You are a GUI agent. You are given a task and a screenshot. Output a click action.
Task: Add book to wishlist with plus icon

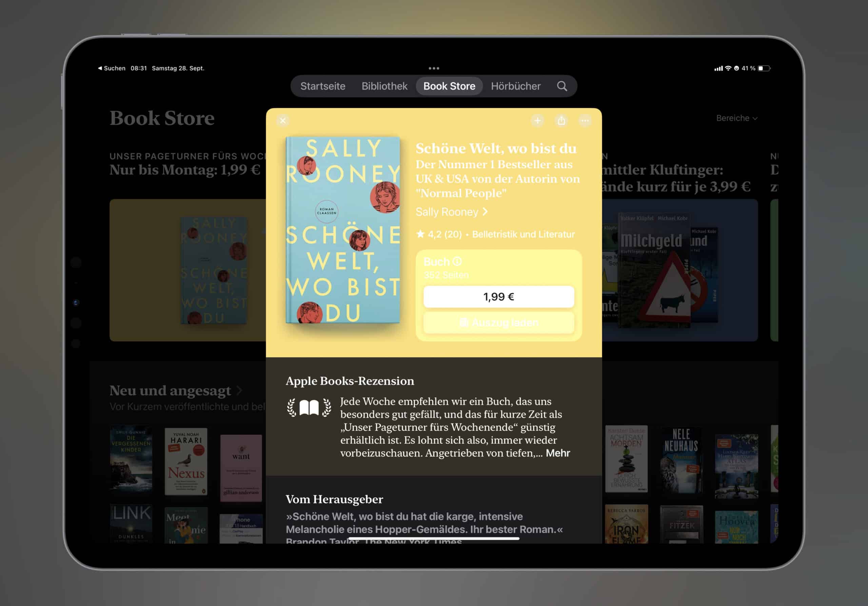(538, 121)
